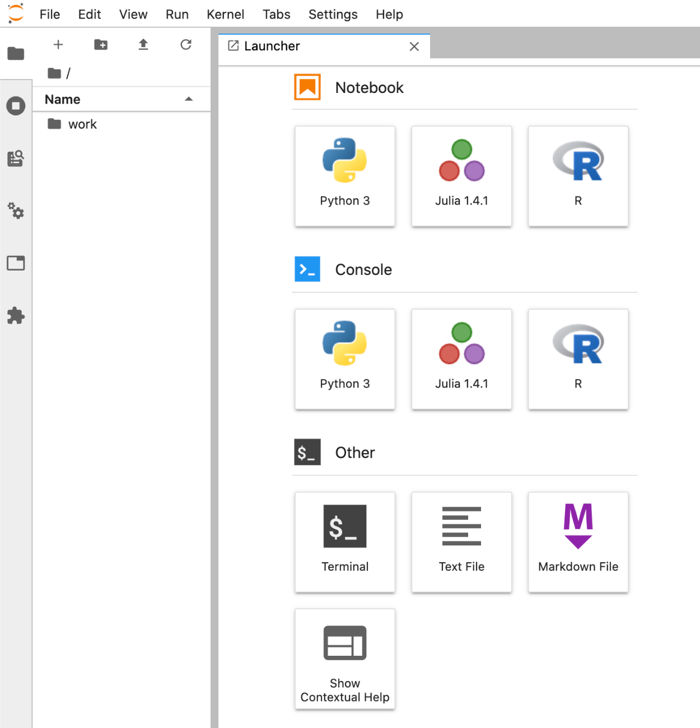Screen dimensions: 700x728
Task: Open the File Browser sidebar tab
Action: pyautogui.click(x=16, y=54)
